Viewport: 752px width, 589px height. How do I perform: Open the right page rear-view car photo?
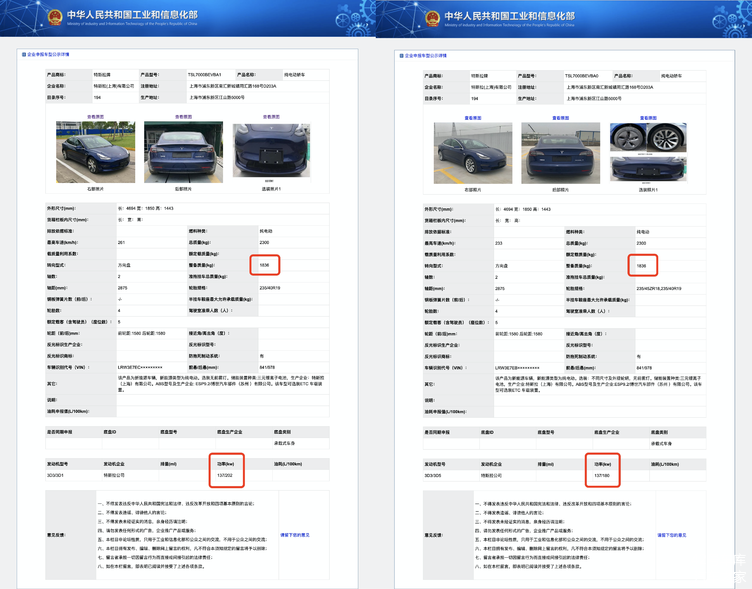[559, 152]
